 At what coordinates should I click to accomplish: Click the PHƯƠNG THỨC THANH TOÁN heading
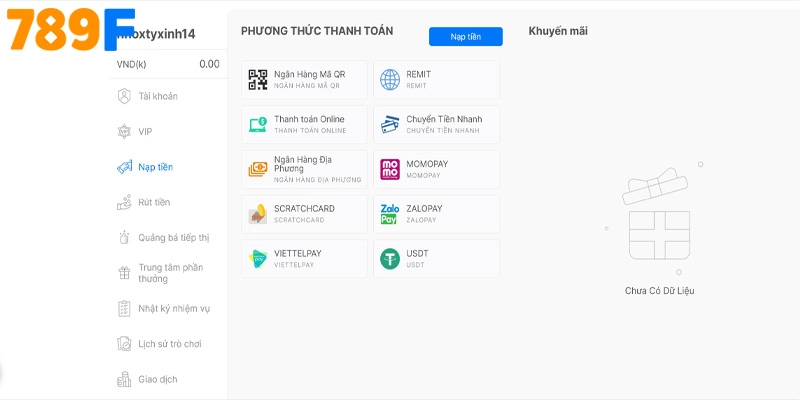317,31
